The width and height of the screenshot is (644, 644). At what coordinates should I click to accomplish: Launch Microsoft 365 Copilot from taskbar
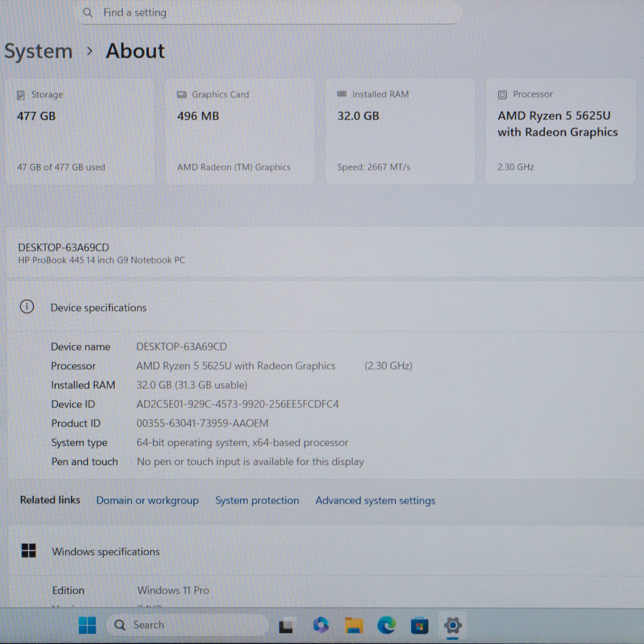(x=321, y=625)
